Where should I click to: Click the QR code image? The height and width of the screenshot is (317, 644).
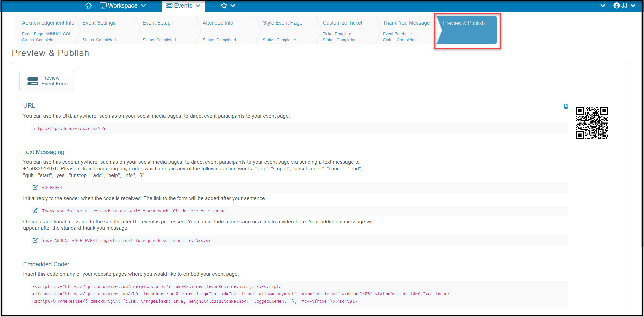(592, 123)
